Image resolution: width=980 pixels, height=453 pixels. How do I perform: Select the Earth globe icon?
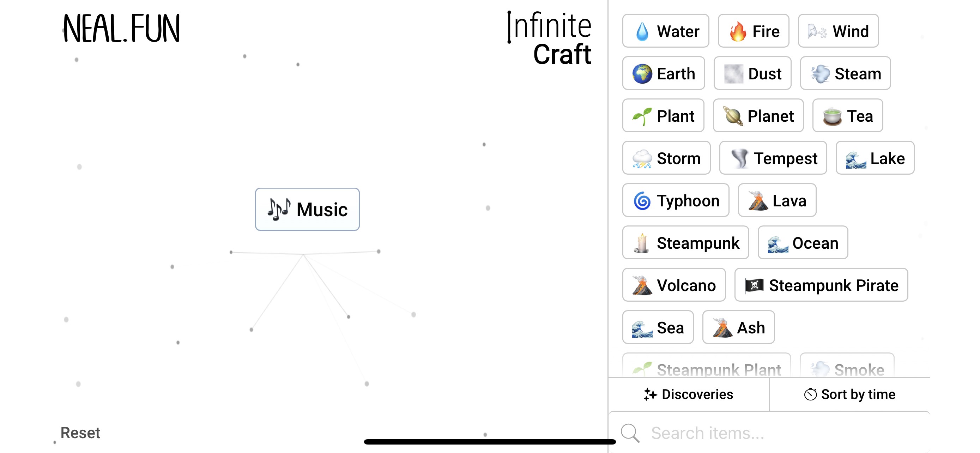click(642, 73)
